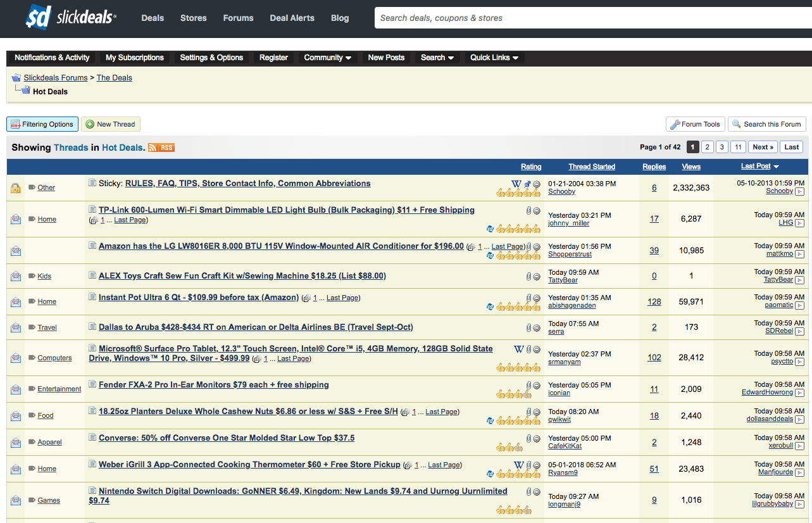Click the Register link in the nav bar
Viewport: 812px width, 523px height.
click(x=273, y=58)
